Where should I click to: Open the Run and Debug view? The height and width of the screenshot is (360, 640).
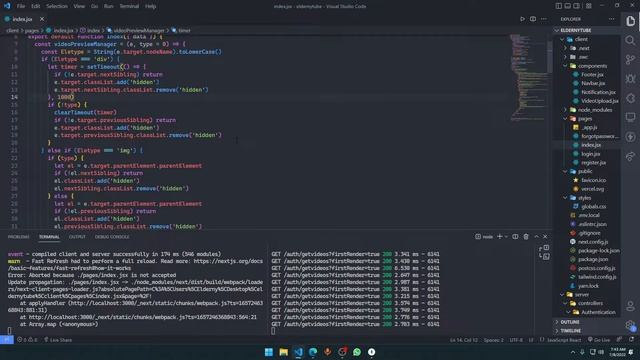[630, 79]
